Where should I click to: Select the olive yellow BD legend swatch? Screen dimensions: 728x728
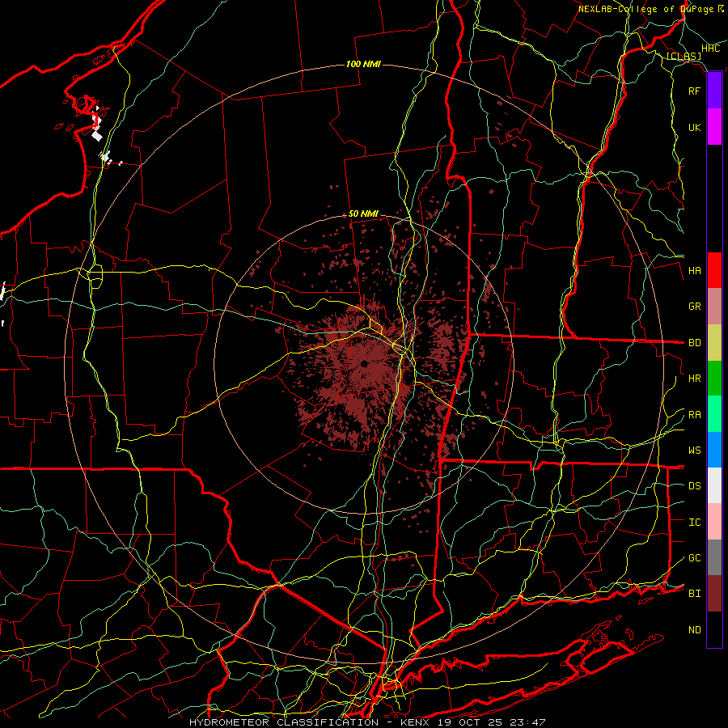pyautogui.click(x=714, y=343)
